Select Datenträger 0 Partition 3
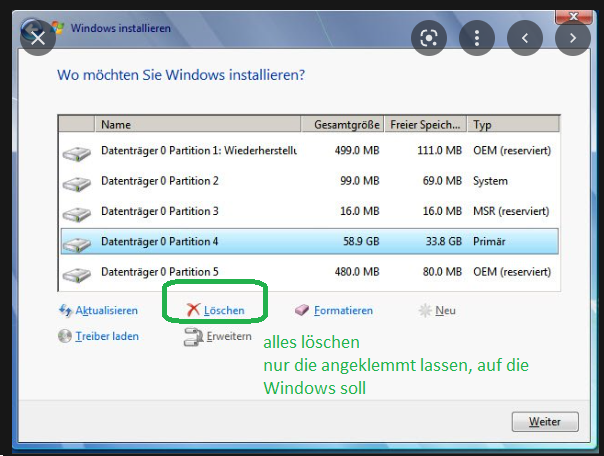The height and width of the screenshot is (456, 604). (x=309, y=211)
